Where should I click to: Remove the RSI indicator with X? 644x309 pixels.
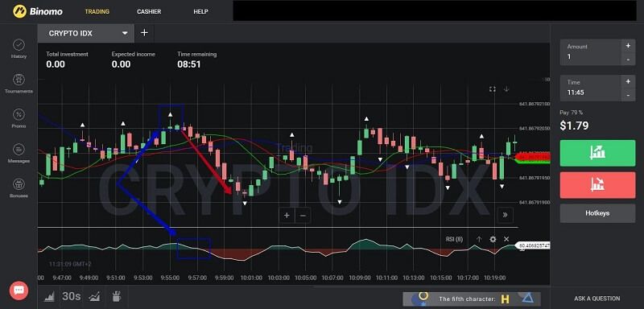click(506, 239)
